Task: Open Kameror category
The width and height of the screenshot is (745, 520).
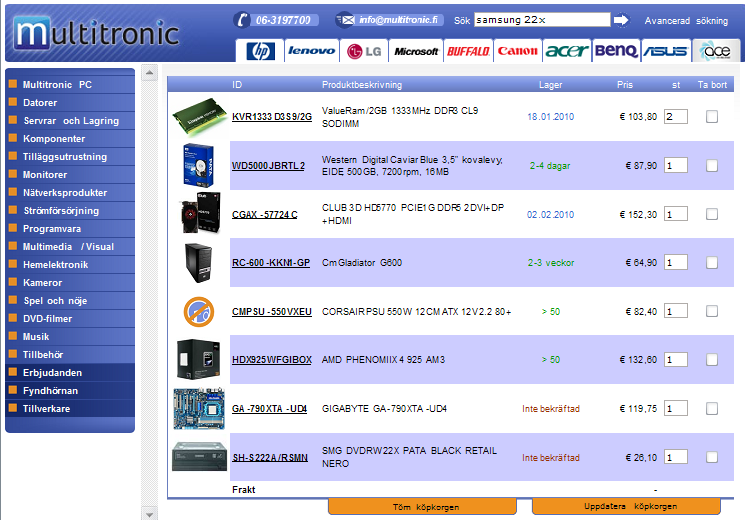Action: [x=70, y=283]
